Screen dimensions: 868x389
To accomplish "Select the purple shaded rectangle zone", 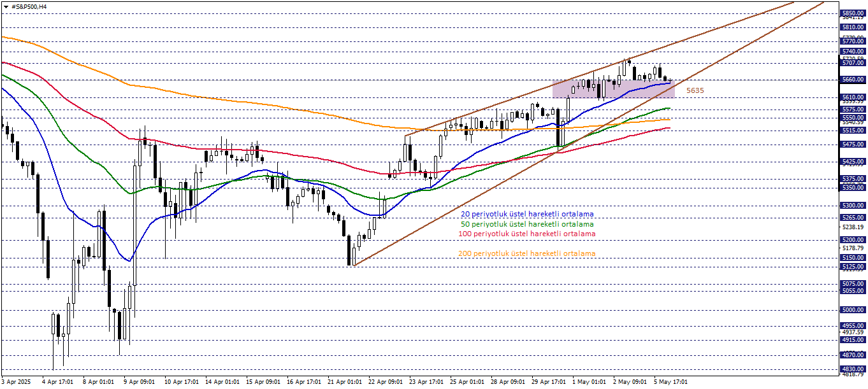I will pos(613,88).
